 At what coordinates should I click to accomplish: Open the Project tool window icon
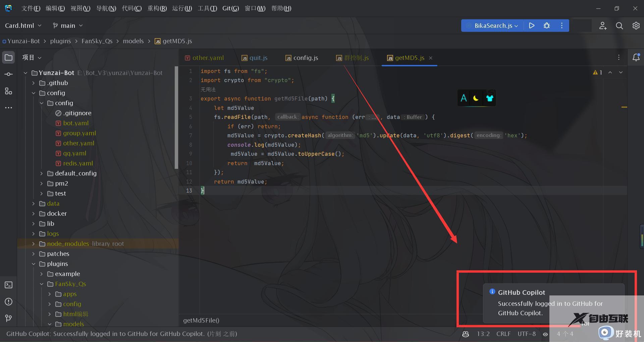tap(8, 57)
